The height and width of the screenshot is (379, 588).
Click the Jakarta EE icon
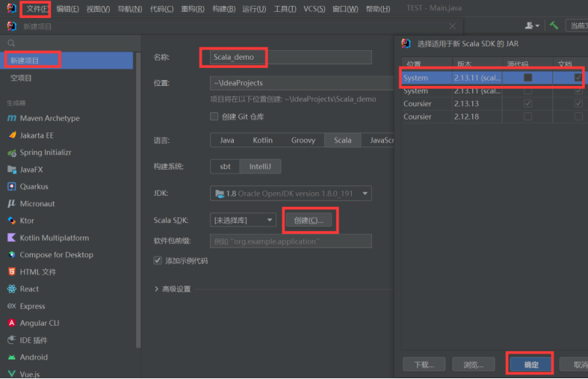(12, 135)
